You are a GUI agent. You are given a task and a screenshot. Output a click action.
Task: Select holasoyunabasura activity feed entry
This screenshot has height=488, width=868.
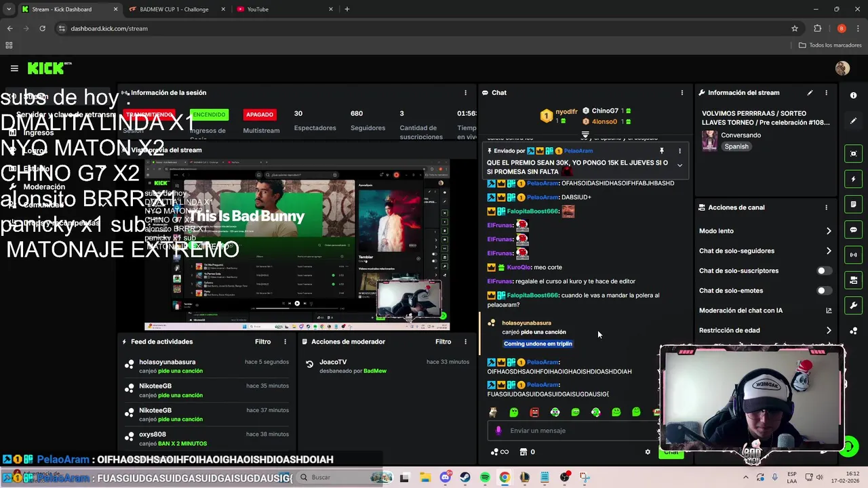[x=206, y=367]
